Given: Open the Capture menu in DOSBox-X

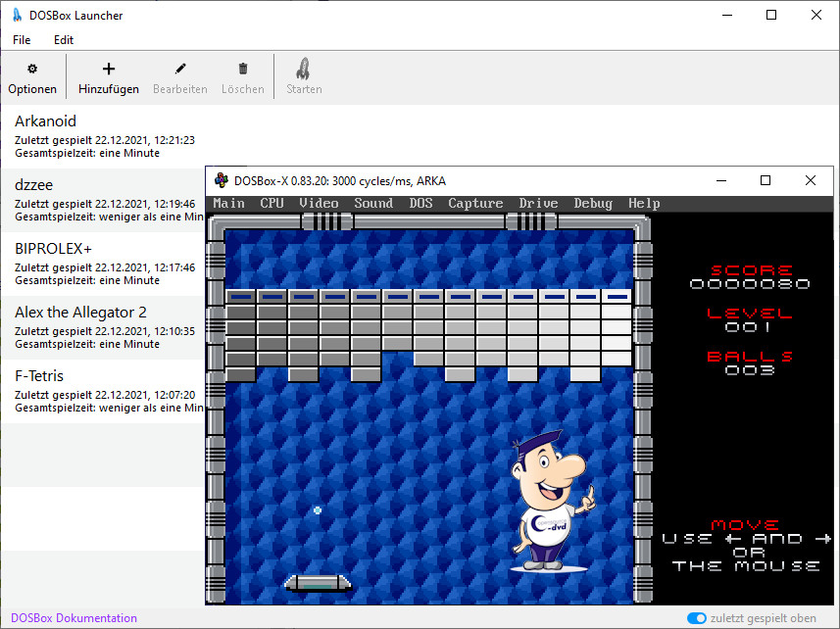Looking at the screenshot, I should [x=475, y=204].
